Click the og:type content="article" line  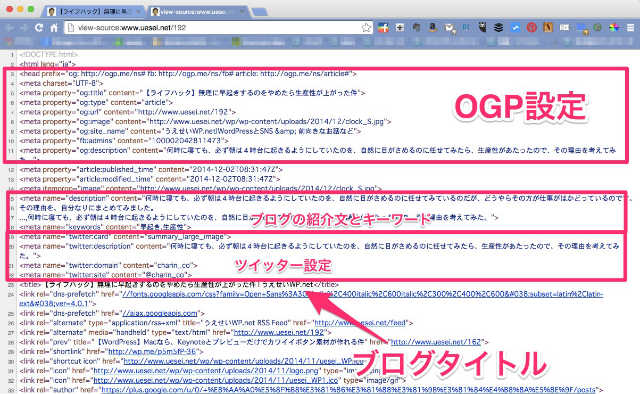coord(96,102)
